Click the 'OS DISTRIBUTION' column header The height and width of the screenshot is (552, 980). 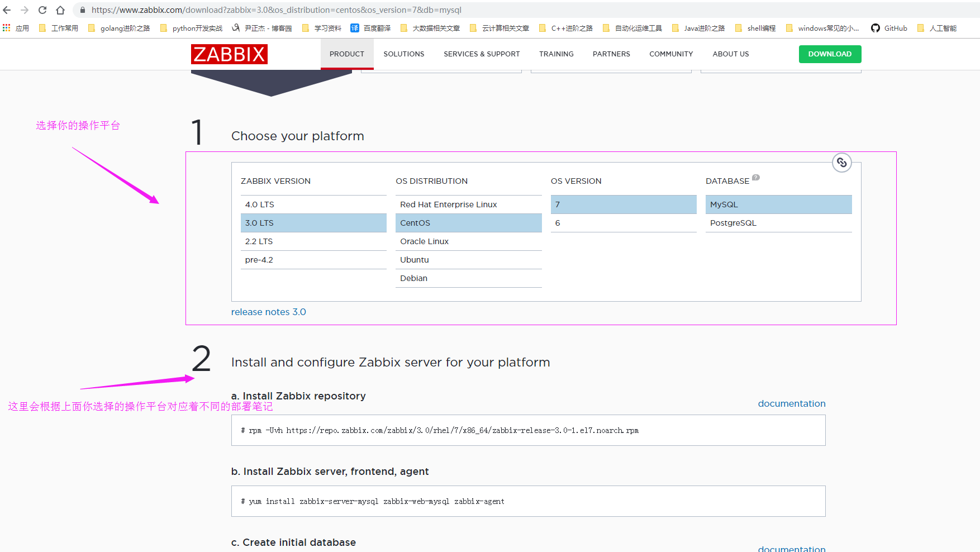coord(432,181)
